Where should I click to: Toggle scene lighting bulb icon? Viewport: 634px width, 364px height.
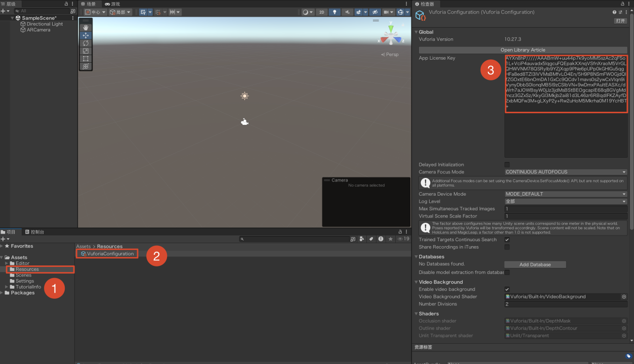pyautogui.click(x=334, y=12)
